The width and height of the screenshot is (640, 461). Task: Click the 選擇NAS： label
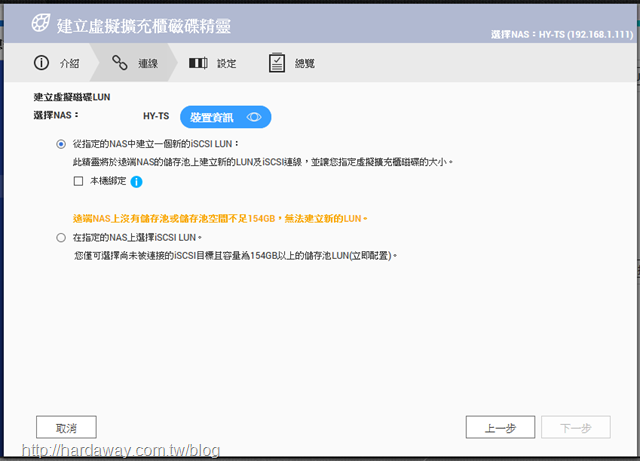tap(56, 116)
